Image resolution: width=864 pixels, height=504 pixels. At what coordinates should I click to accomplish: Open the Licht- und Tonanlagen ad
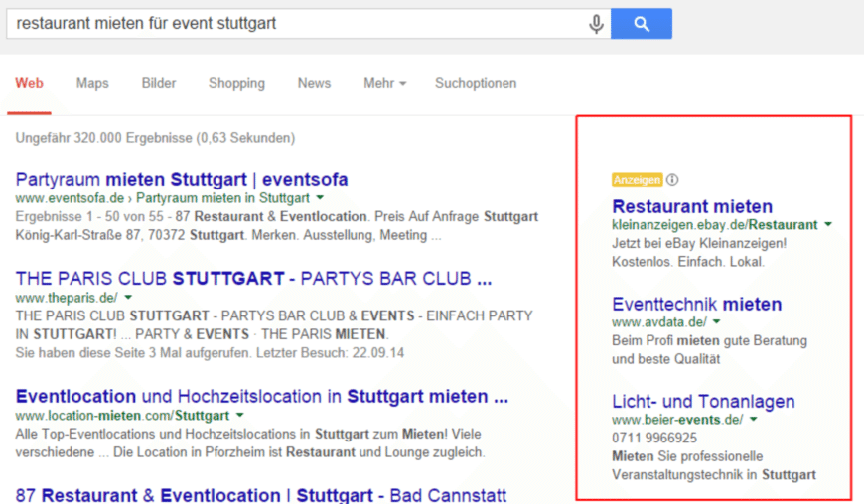pyautogui.click(x=703, y=402)
